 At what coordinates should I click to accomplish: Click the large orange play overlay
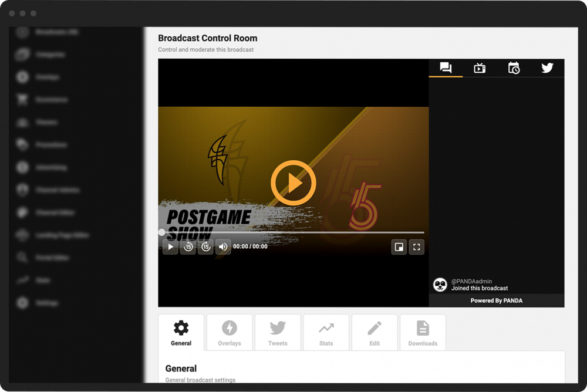click(x=292, y=182)
